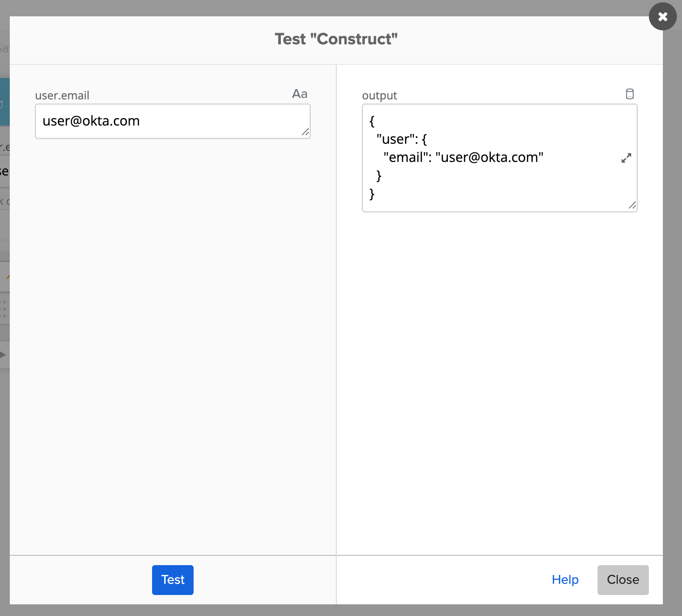
Task: Click the "user.email" field label
Action: pos(62,96)
